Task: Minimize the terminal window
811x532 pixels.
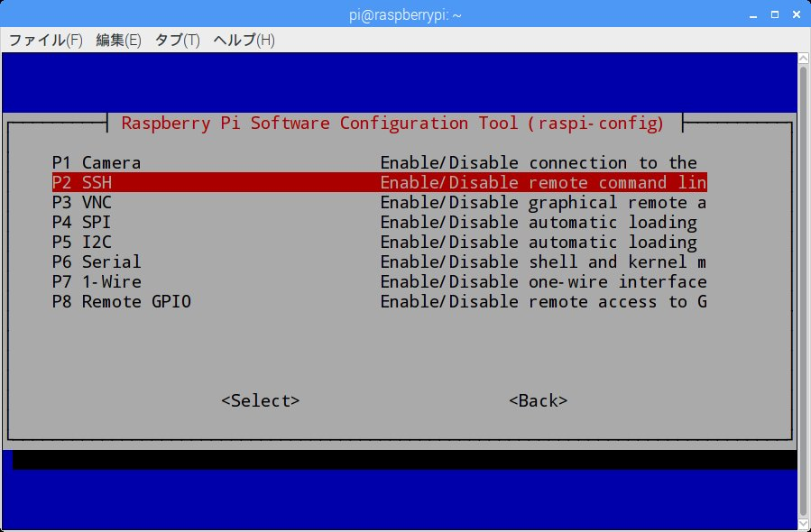Action: pos(753,15)
